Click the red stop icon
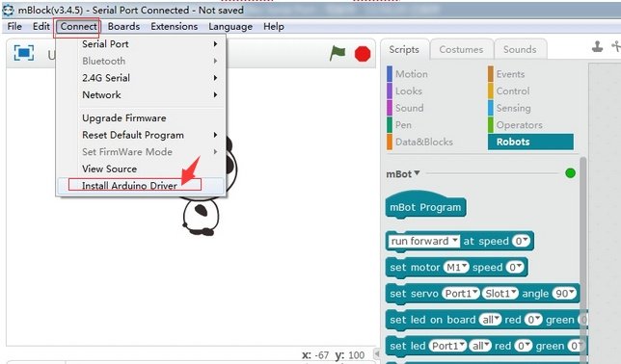This screenshot has height=364, width=621. pos(363,54)
